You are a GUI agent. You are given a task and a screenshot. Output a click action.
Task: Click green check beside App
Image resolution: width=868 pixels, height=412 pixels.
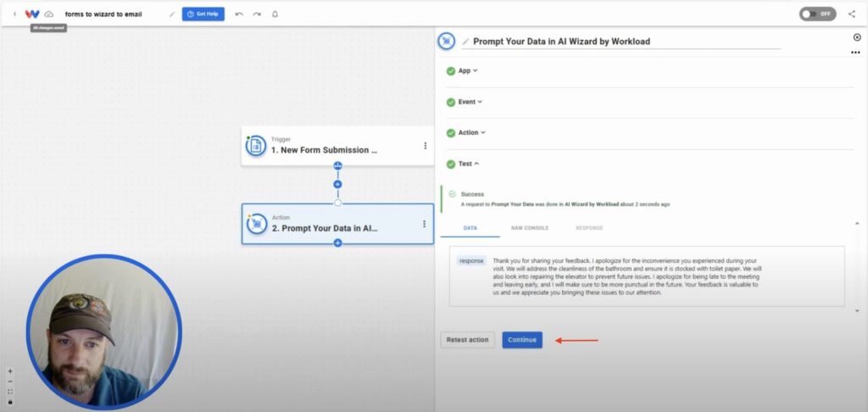tap(451, 71)
